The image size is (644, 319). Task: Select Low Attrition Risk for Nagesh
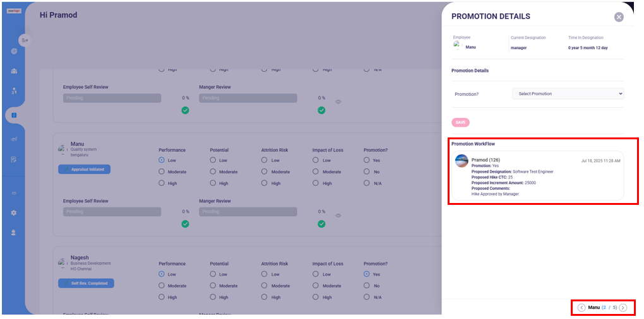point(264,274)
